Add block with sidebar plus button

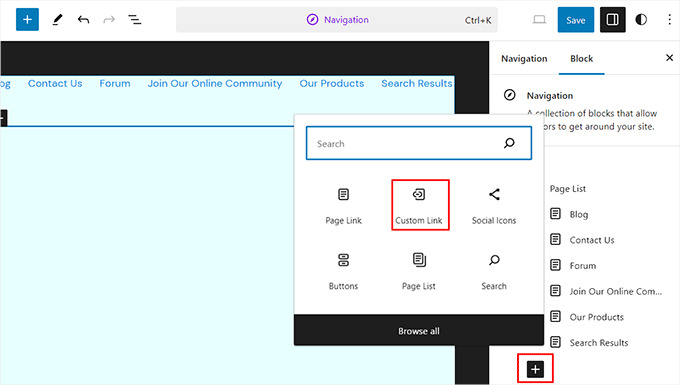[535, 369]
